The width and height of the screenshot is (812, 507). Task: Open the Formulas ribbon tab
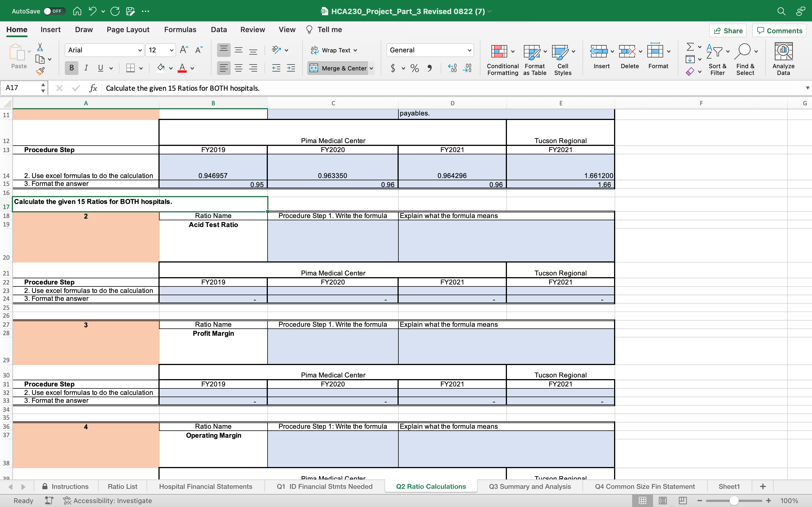[x=180, y=30]
